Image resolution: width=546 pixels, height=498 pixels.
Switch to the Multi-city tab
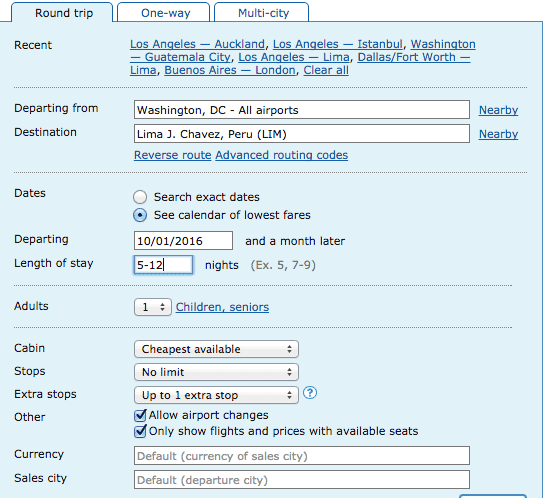(x=262, y=13)
